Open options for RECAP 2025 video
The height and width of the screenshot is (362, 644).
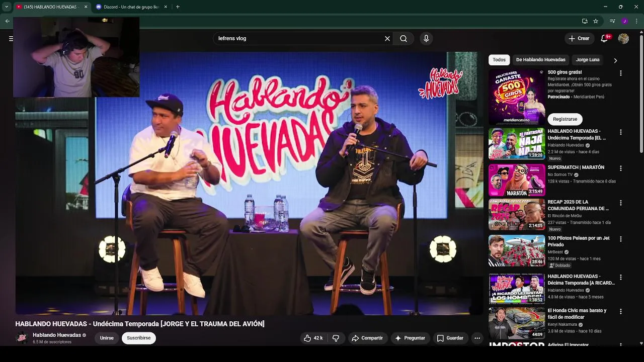coord(620,203)
